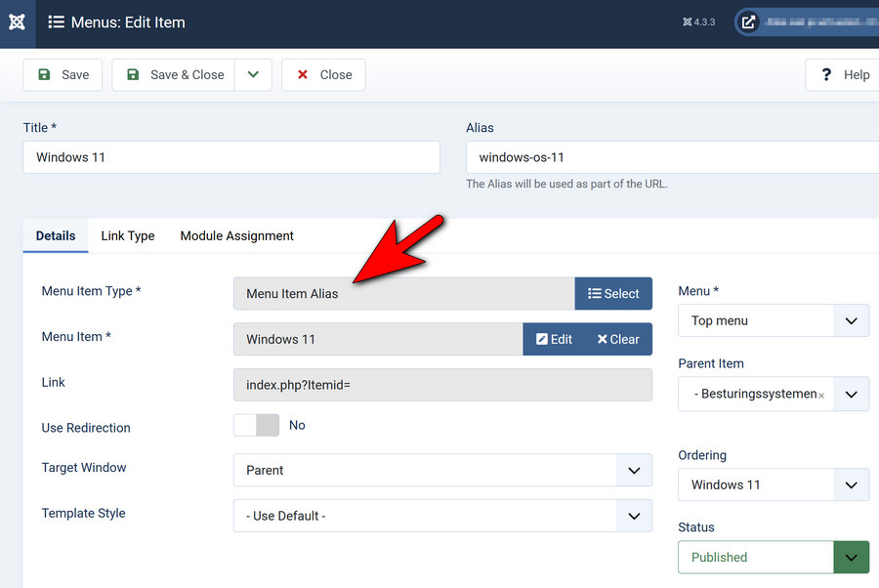Open the Ordering dropdown
Image resolution: width=879 pixels, height=588 pixels.
pos(774,484)
